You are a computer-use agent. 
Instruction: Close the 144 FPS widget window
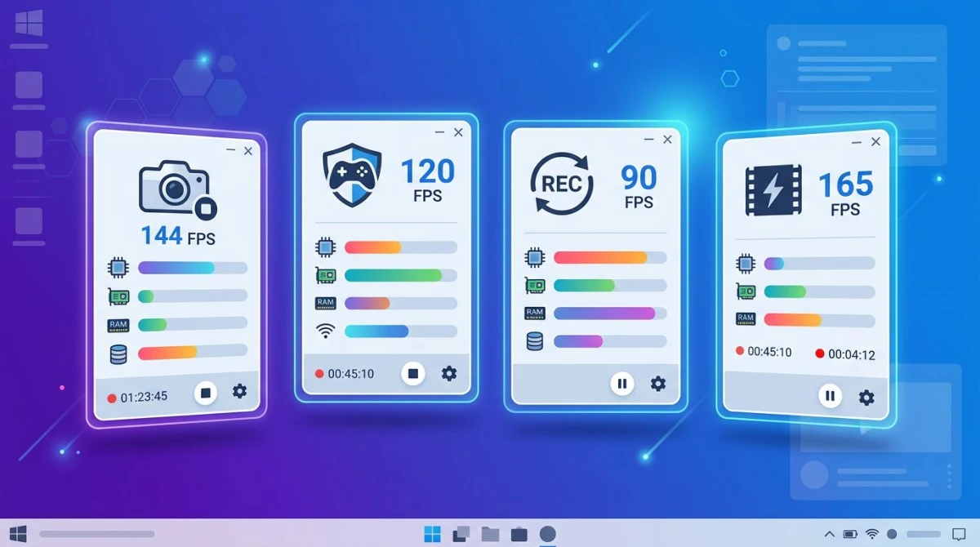click(x=248, y=151)
